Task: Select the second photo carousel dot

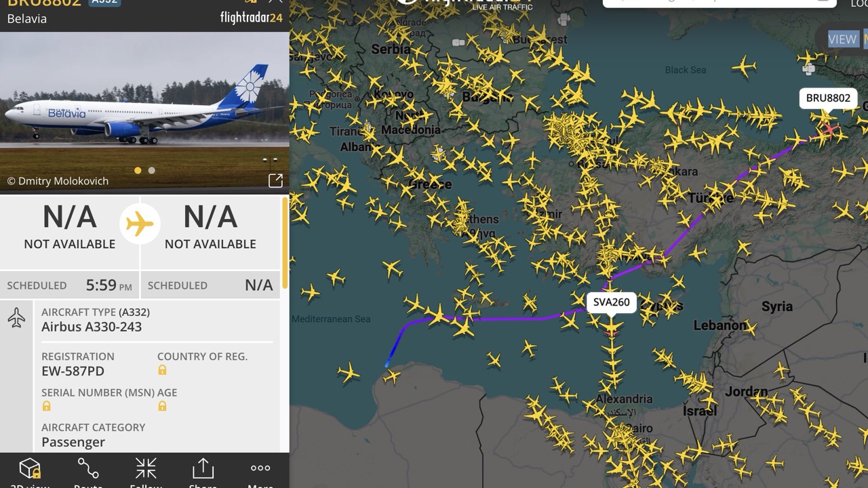Action: (151, 171)
